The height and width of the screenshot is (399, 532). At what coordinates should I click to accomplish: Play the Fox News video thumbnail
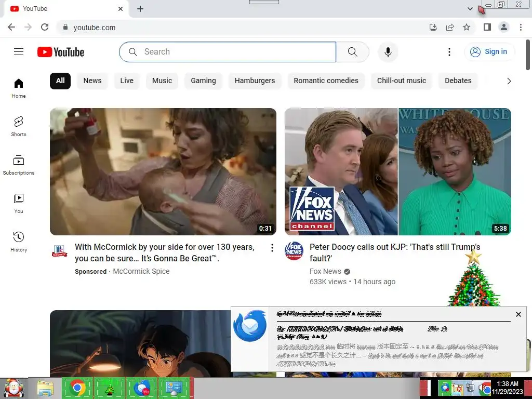pos(398,171)
